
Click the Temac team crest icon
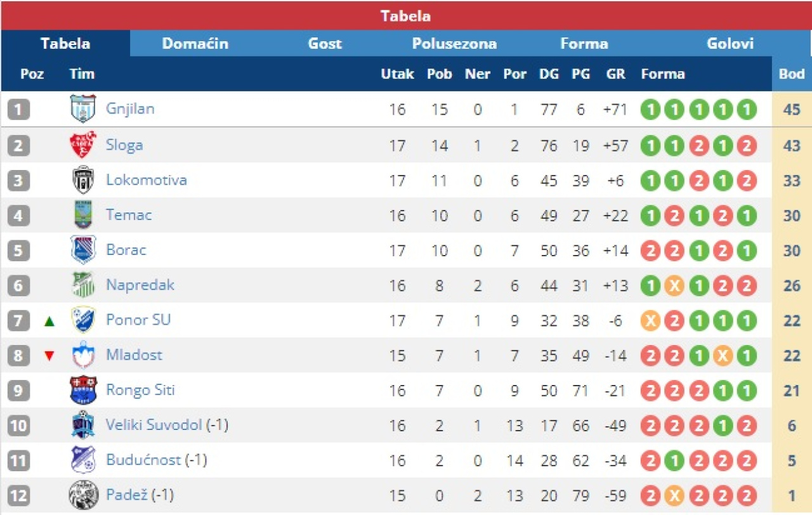(x=82, y=215)
